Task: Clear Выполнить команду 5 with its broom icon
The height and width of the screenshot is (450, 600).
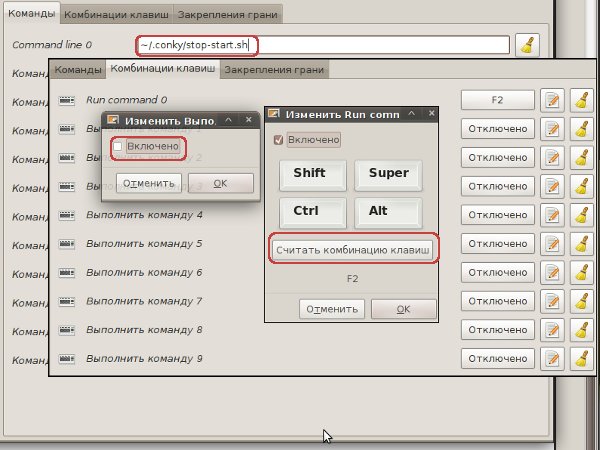Action: click(x=582, y=244)
